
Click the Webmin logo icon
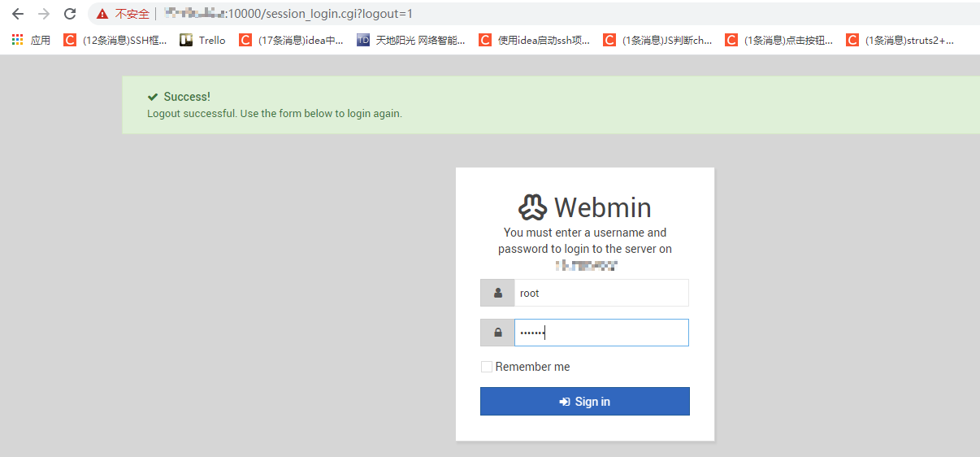click(533, 208)
